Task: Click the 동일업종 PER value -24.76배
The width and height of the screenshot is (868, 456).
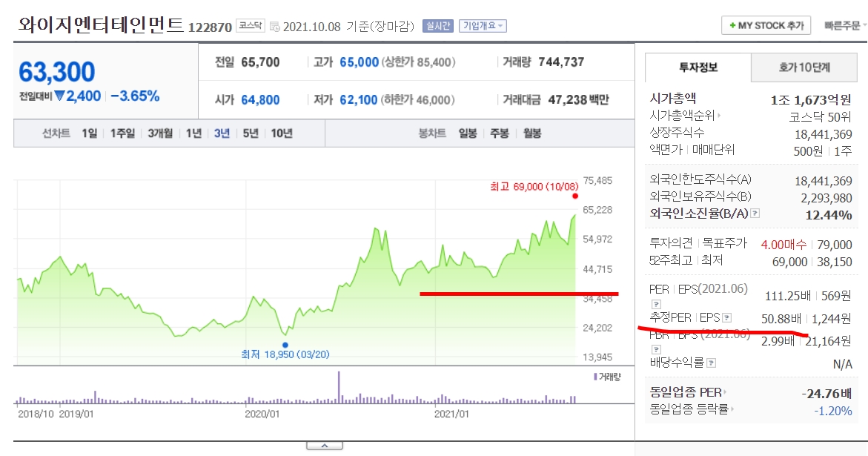Action: click(826, 394)
